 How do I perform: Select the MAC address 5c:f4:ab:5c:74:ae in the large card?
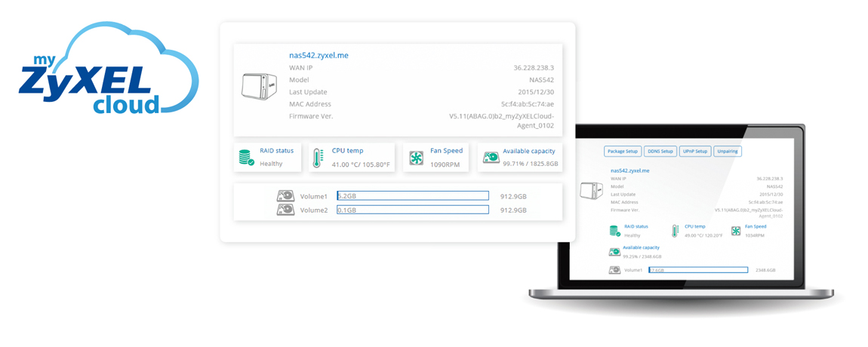[528, 104]
